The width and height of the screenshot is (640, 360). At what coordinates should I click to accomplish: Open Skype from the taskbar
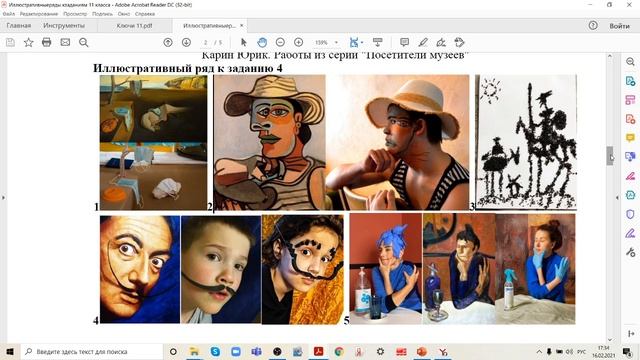pyautogui.click(x=215, y=351)
